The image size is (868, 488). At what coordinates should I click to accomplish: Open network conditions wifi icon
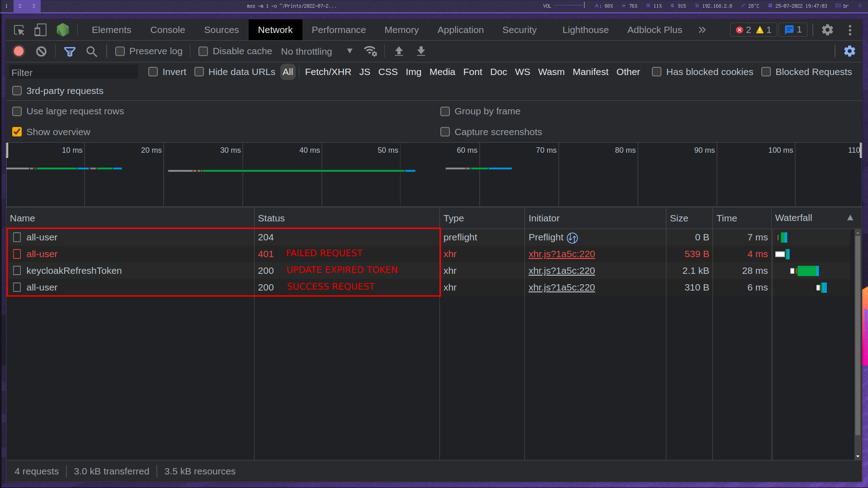pyautogui.click(x=370, y=52)
